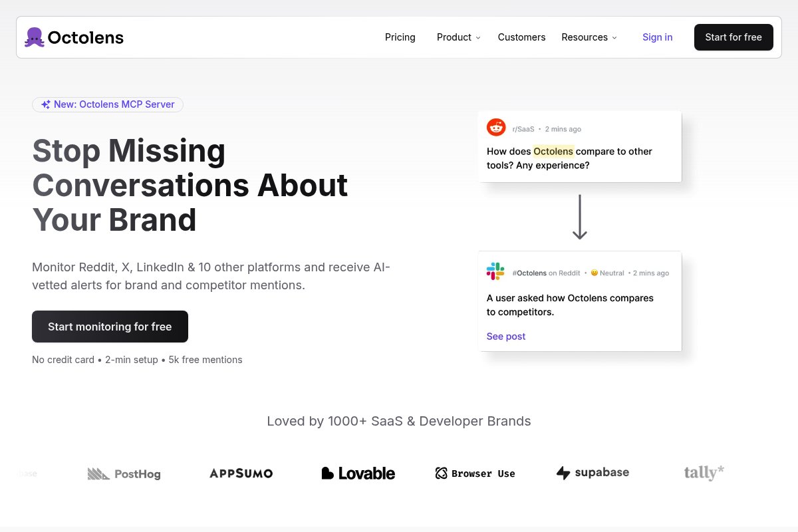This screenshot has height=532, width=798.
Task: Click the sparkle icon in the MCP Server badge
Action: coord(46,104)
